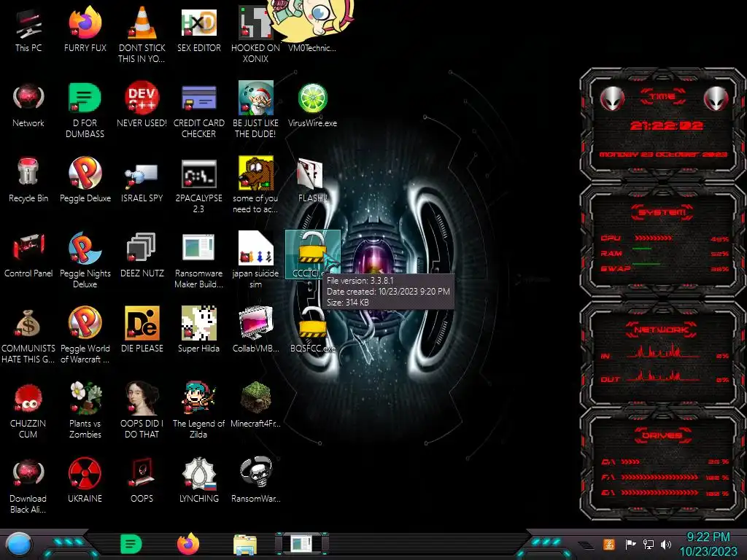Click the UKRAINE radiation symbol icon
Image resolution: width=747 pixels, height=560 pixels.
click(85, 480)
